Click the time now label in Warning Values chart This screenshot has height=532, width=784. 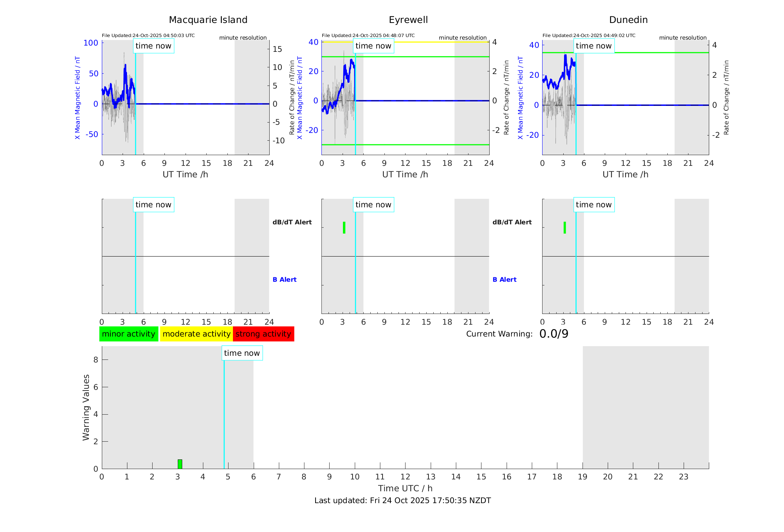coord(242,353)
